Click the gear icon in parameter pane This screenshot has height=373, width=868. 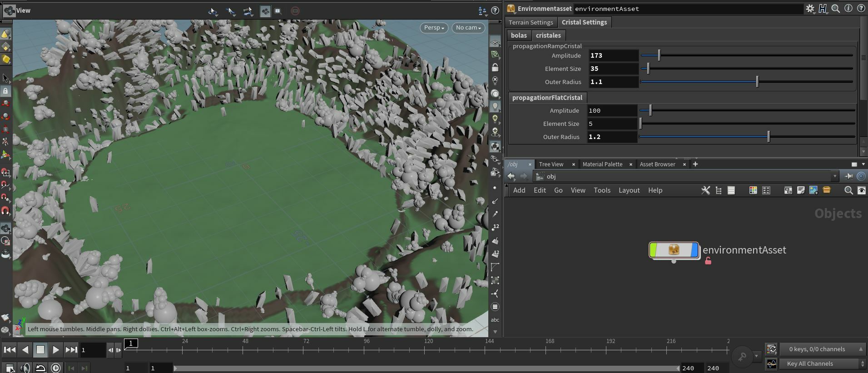[810, 8]
